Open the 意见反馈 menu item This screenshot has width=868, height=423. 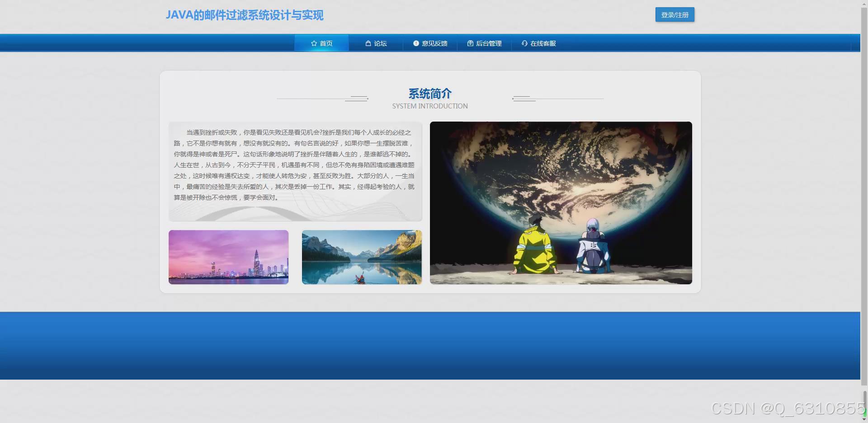coord(430,43)
